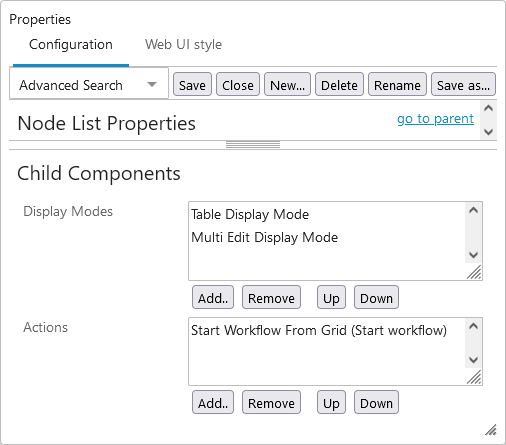The image size is (506, 445).
Task: Click the Node List Properties scroll-up arrow
Action: point(489,108)
